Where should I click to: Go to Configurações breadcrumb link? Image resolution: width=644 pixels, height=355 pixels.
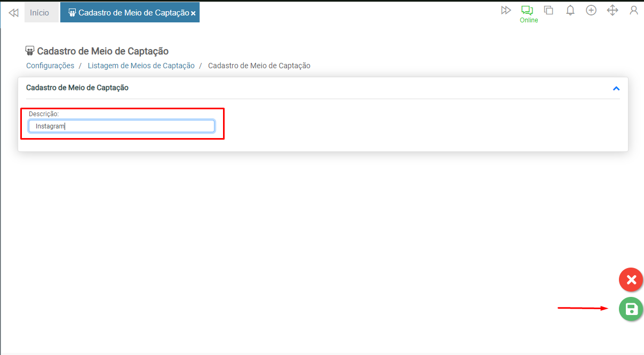(50, 66)
